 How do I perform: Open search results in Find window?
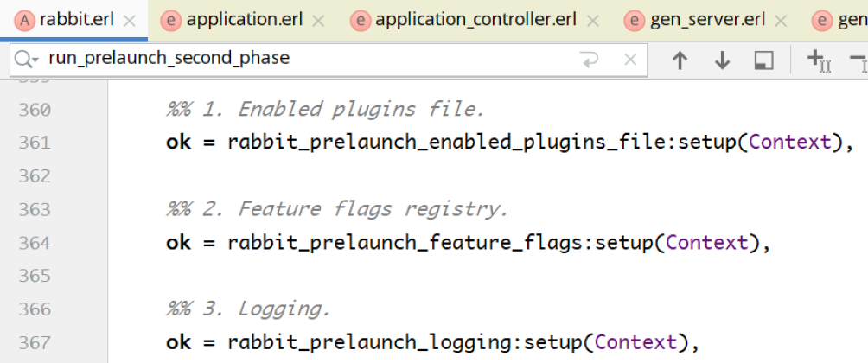(x=763, y=60)
